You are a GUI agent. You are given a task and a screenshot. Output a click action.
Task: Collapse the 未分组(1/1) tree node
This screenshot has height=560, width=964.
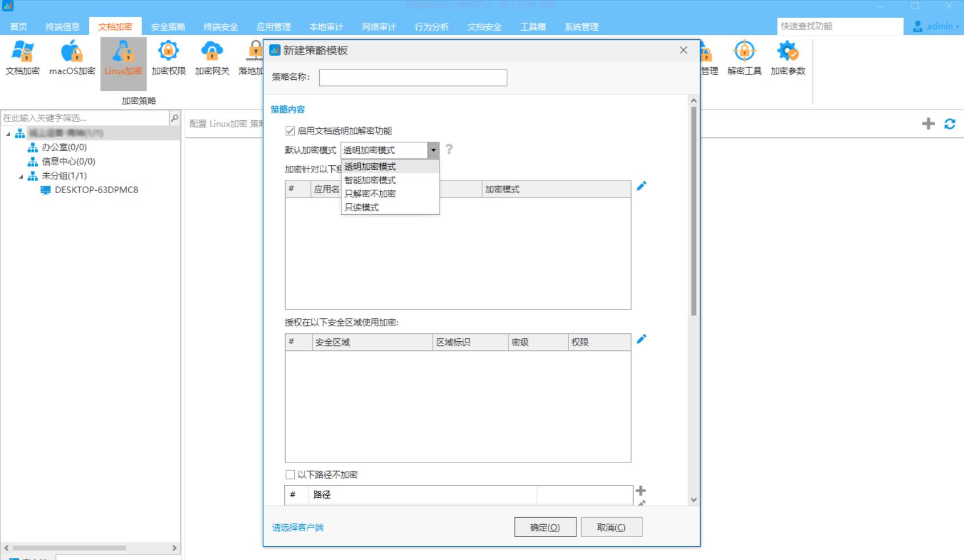21,176
